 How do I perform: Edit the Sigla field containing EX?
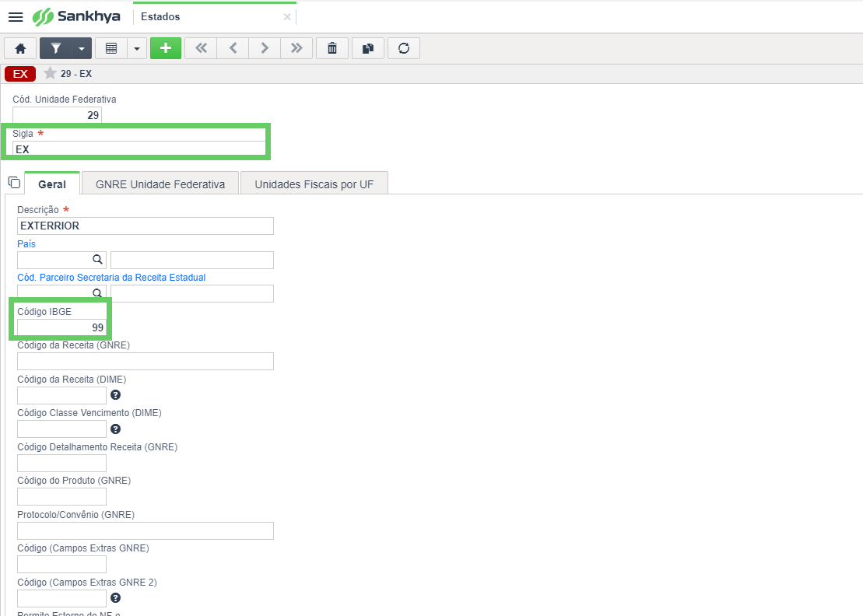(x=139, y=149)
